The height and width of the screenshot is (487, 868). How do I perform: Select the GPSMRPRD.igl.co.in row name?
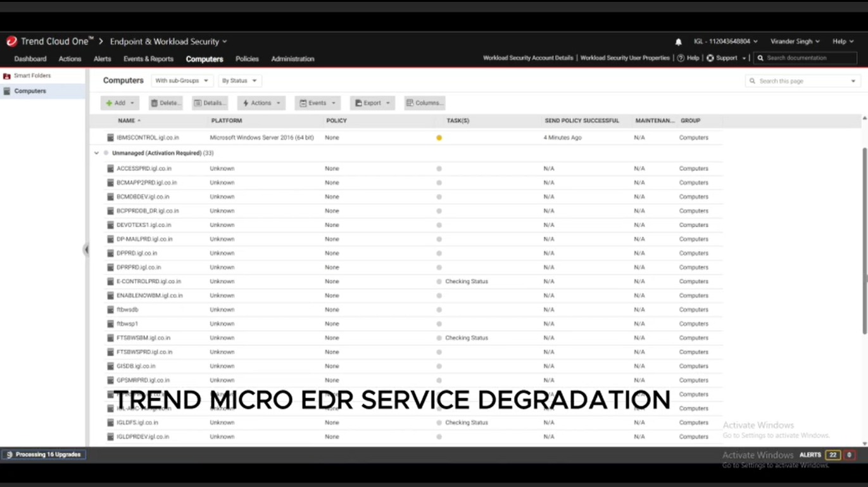(x=143, y=381)
